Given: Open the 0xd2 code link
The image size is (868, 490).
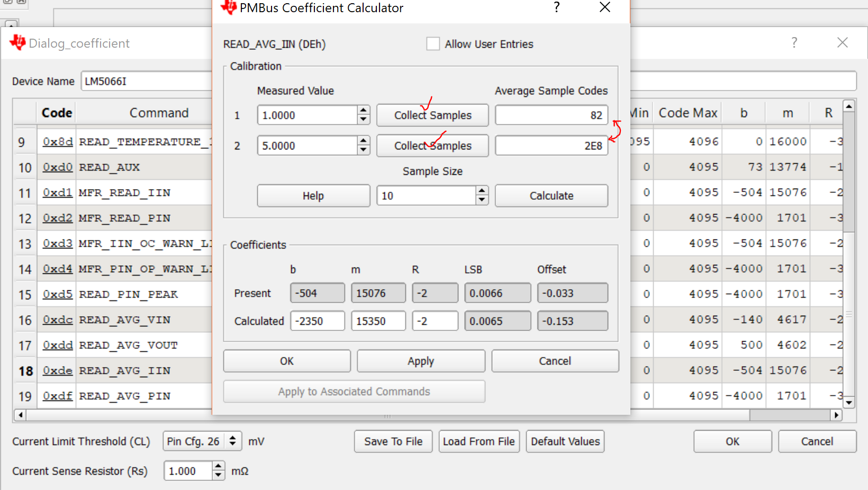Looking at the screenshot, I should tap(57, 218).
